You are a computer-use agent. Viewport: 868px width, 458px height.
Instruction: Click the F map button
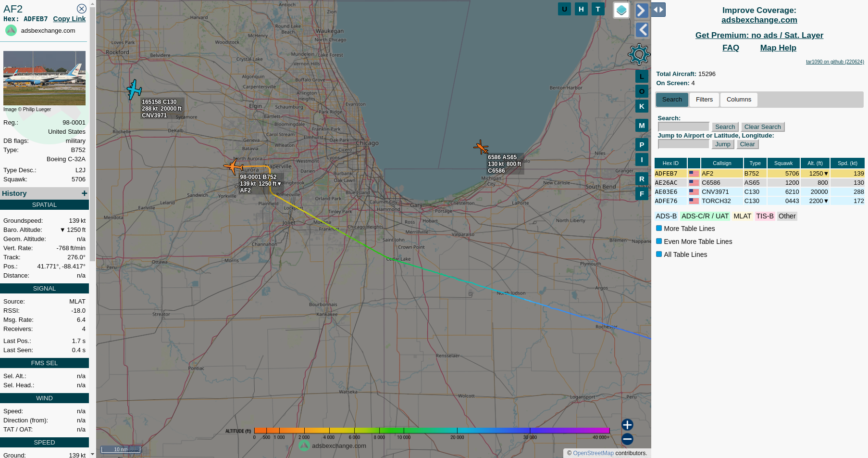tap(642, 193)
